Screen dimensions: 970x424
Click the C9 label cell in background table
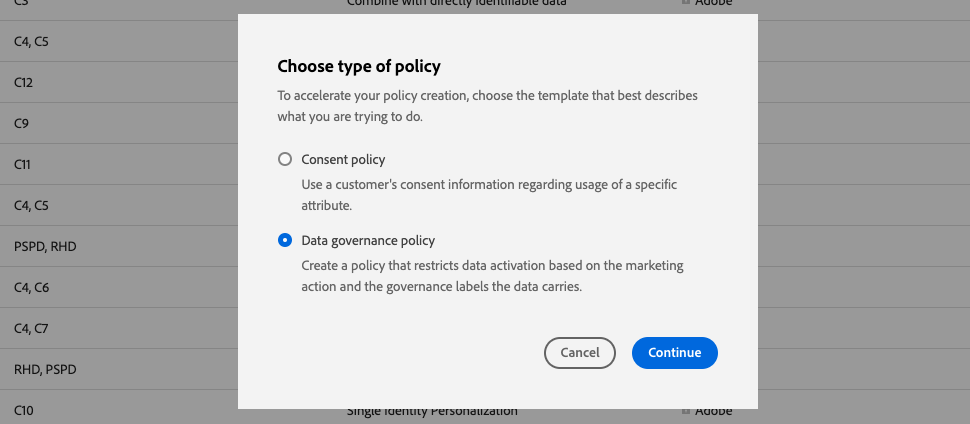(x=21, y=123)
